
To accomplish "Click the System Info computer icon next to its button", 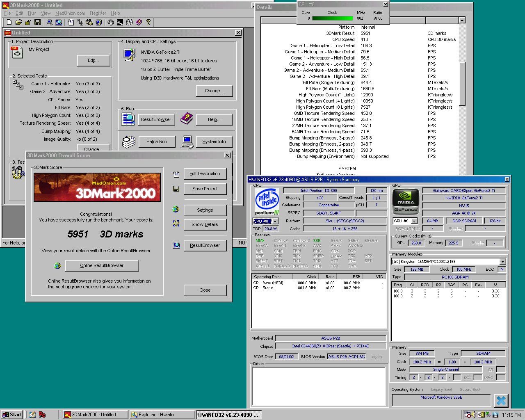I will point(187,142).
